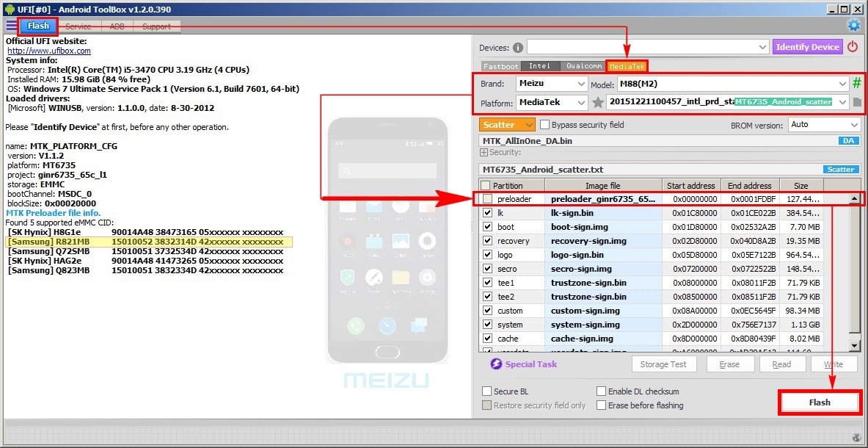
Task: Click the MTK Preloader file info. text
Action: [x=53, y=213]
